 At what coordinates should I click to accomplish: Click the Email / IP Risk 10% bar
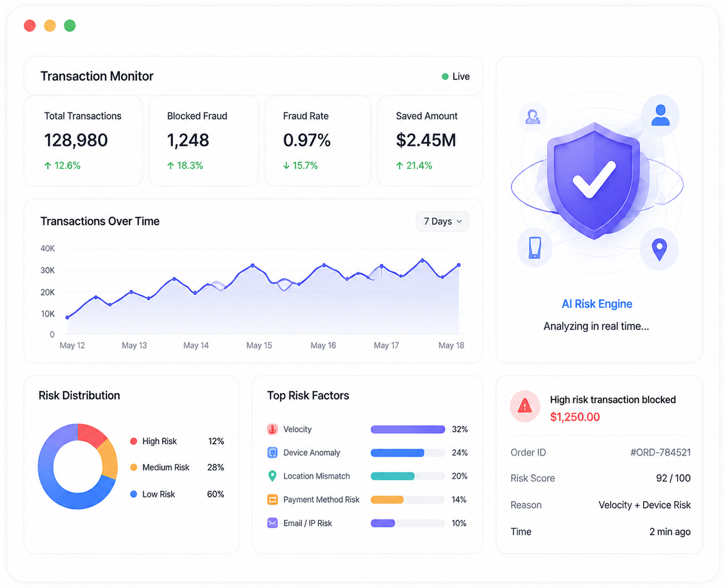(x=408, y=523)
